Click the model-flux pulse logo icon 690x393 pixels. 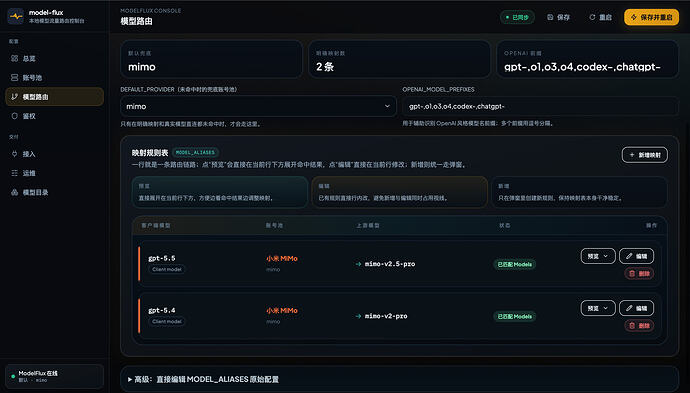pos(16,16)
